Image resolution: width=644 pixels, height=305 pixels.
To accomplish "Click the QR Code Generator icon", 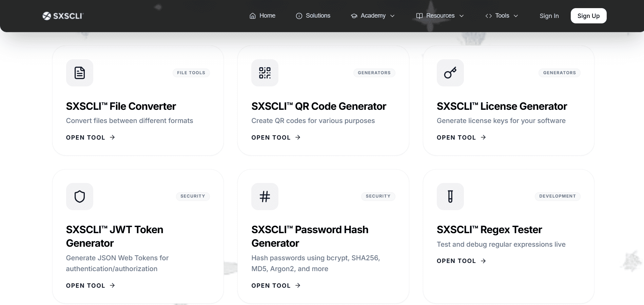I will [265, 73].
